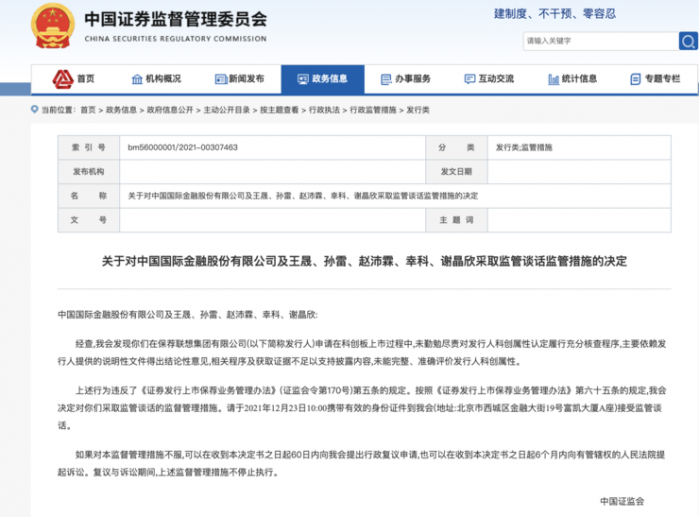Click the 中国证监会 signature text
This screenshot has height=517, width=700.
click(x=622, y=501)
